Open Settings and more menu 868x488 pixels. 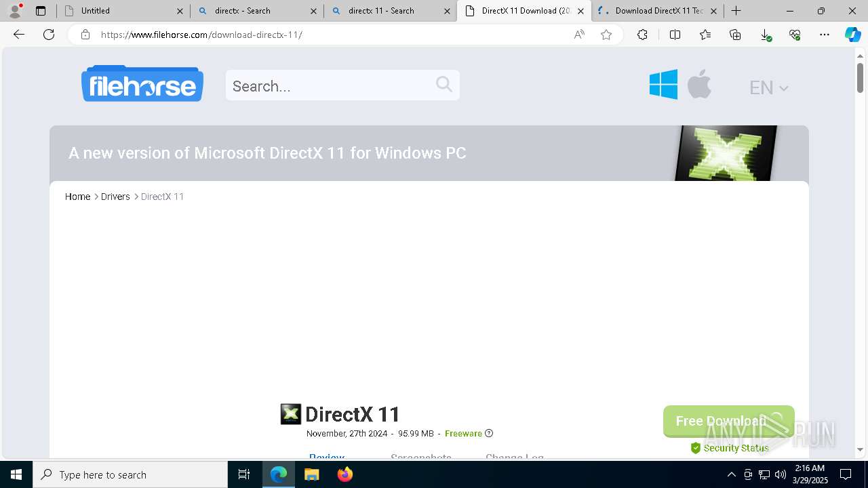825,35
